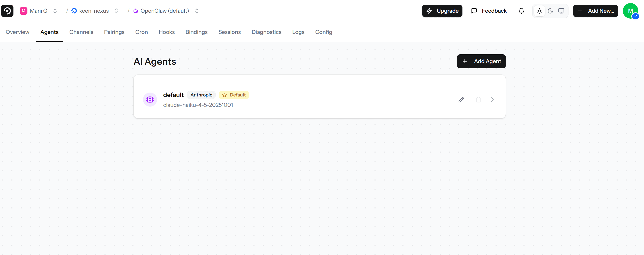This screenshot has width=644, height=255.
Task: Expand the default agent with the right chevron
Action: coord(492,100)
